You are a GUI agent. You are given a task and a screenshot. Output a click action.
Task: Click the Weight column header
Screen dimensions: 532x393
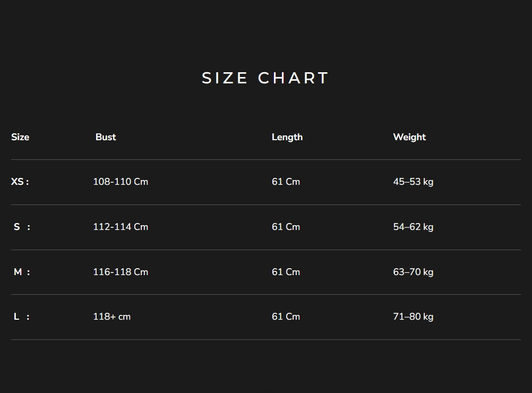tap(409, 137)
